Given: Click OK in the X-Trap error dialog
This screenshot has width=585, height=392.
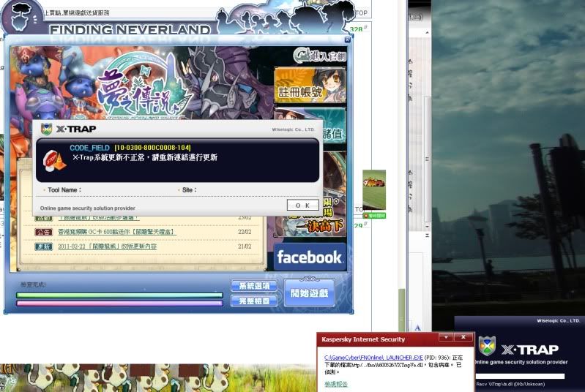Looking at the screenshot, I should pyautogui.click(x=302, y=205).
